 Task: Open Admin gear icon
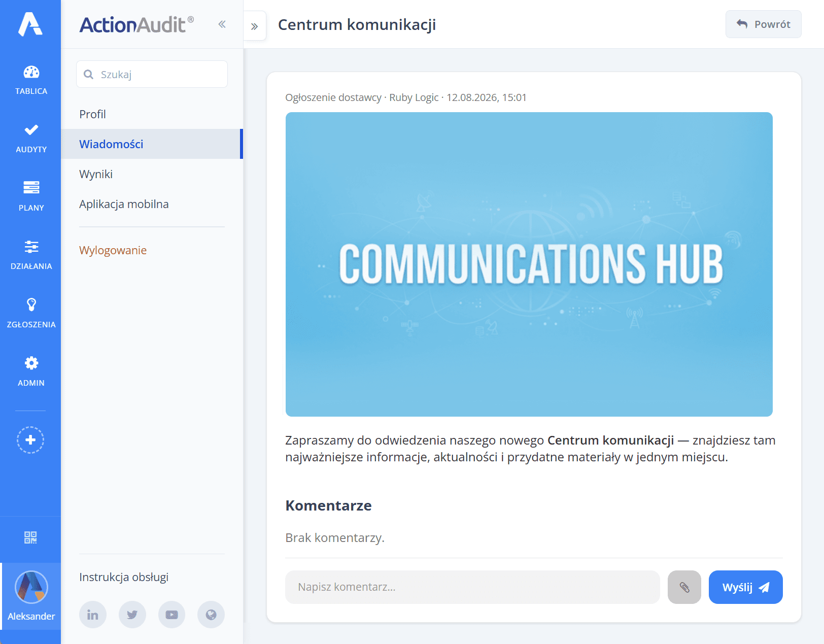(x=31, y=363)
